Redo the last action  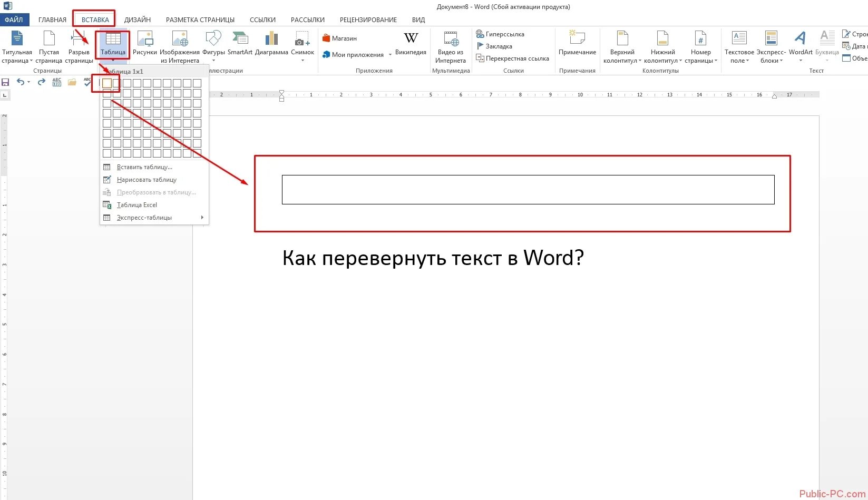41,82
